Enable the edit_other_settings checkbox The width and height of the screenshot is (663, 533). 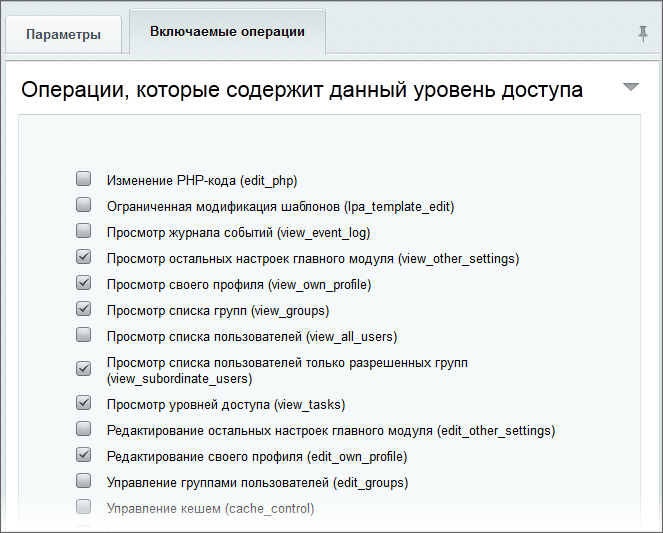[x=84, y=430]
